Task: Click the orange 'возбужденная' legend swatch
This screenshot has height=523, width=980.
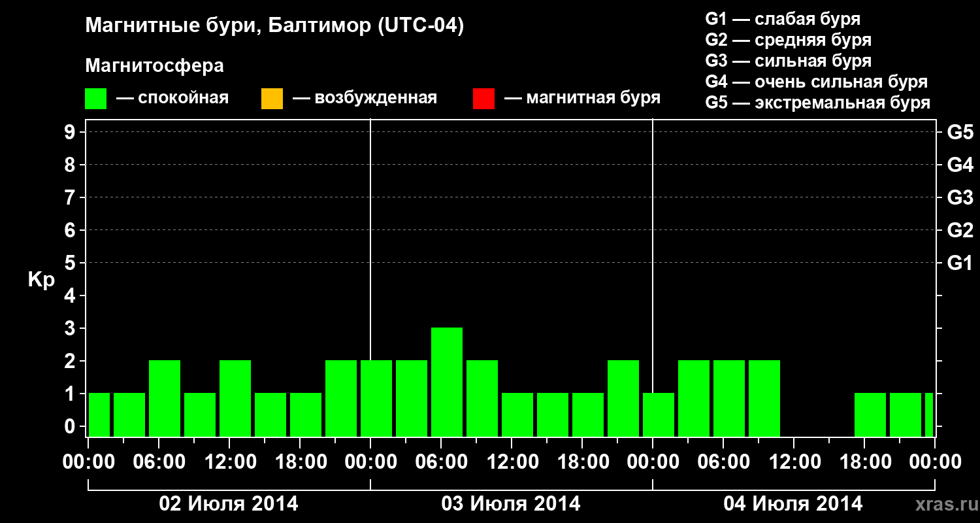Action: (x=272, y=99)
